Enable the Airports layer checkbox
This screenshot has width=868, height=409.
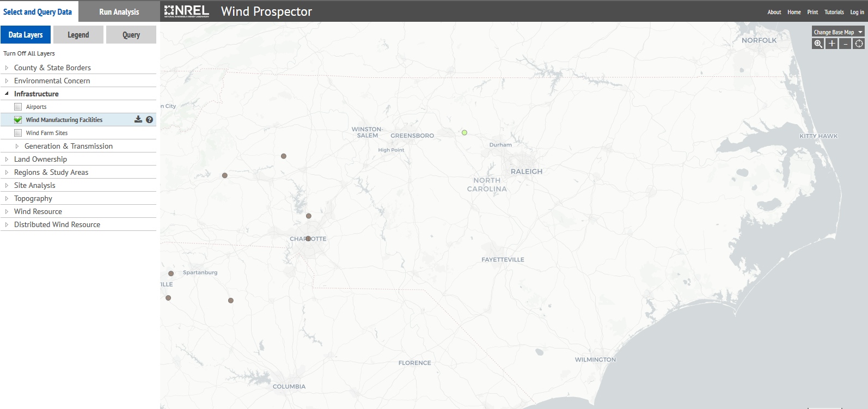click(18, 107)
